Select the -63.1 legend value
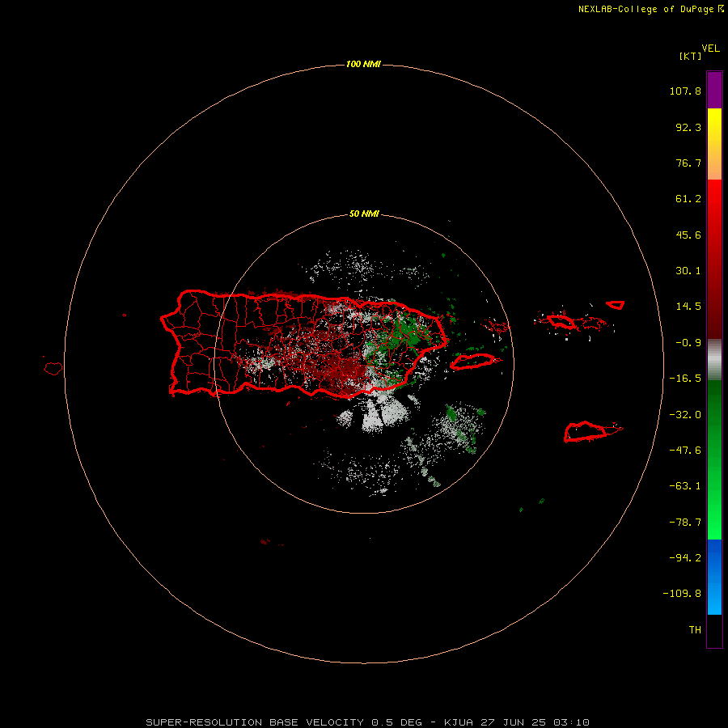The height and width of the screenshot is (728, 728). pyautogui.click(x=685, y=486)
